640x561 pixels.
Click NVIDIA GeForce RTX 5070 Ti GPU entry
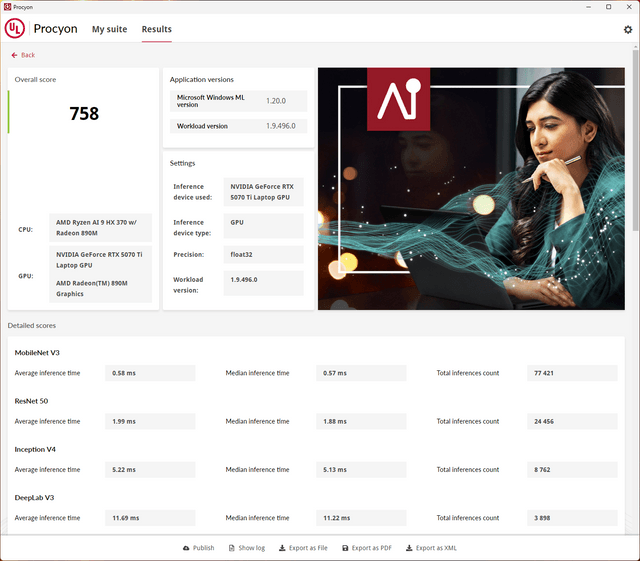pyautogui.click(x=99, y=260)
